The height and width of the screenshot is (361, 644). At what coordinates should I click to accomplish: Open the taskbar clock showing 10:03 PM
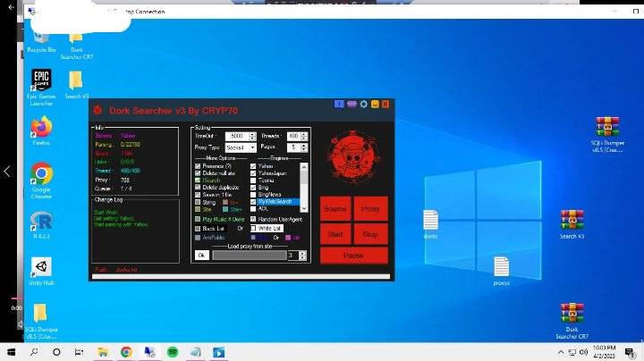pos(604,352)
